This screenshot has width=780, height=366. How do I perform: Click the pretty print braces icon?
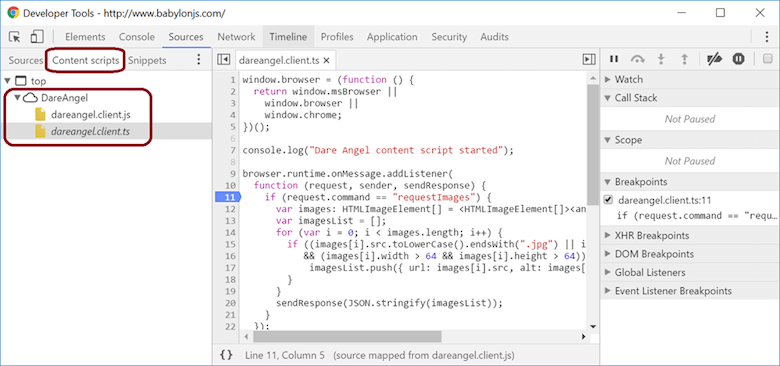(x=226, y=355)
